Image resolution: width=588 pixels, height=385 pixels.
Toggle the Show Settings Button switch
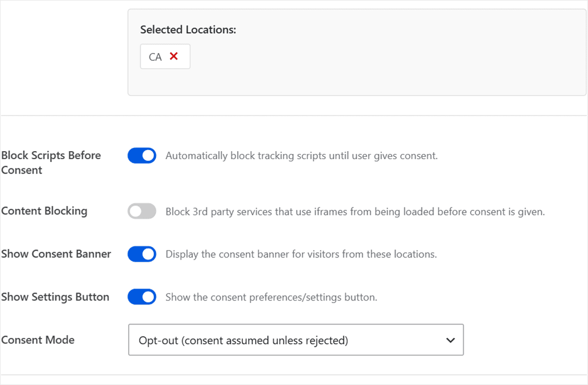(142, 297)
